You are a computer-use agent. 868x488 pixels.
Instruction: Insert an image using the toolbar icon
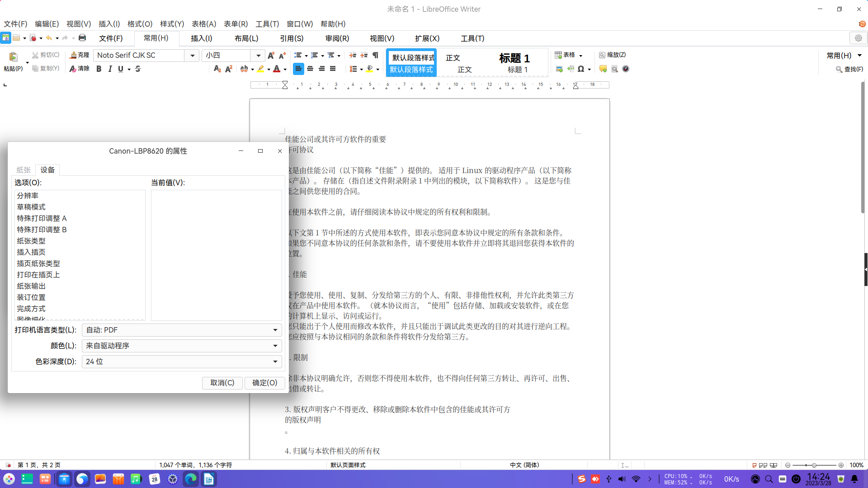point(560,69)
